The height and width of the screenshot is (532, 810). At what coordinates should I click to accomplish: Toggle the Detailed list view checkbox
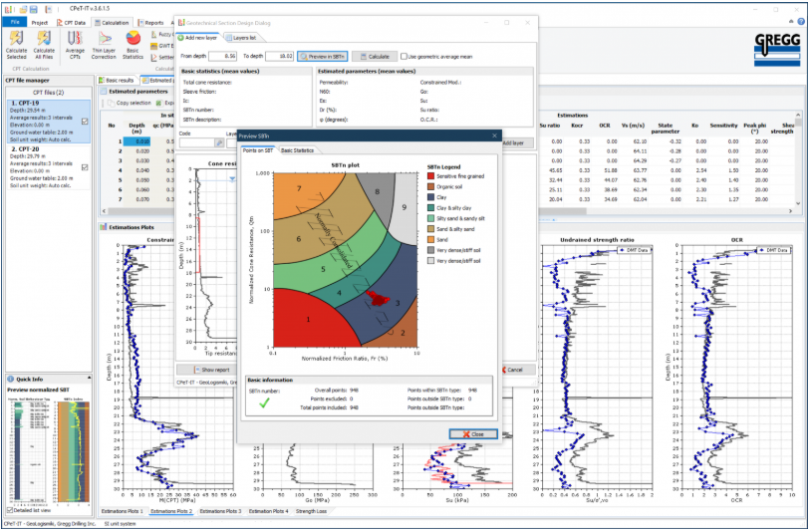[9, 510]
